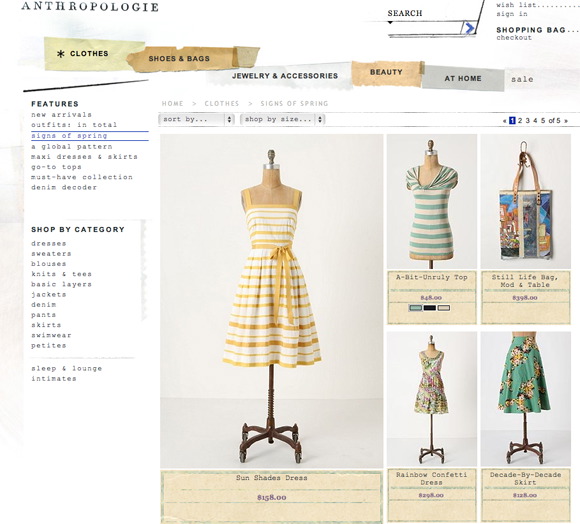The image size is (580, 524).
Task: Open the A-Bit-Unruly Top product image
Action: tap(432, 202)
